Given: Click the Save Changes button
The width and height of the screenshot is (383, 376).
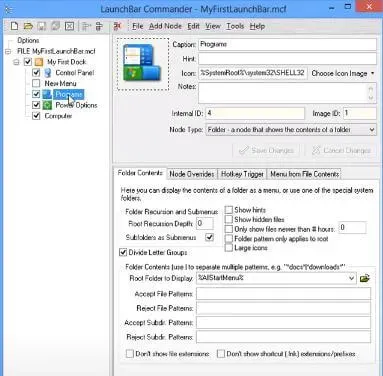Looking at the screenshot, I should [266, 150].
